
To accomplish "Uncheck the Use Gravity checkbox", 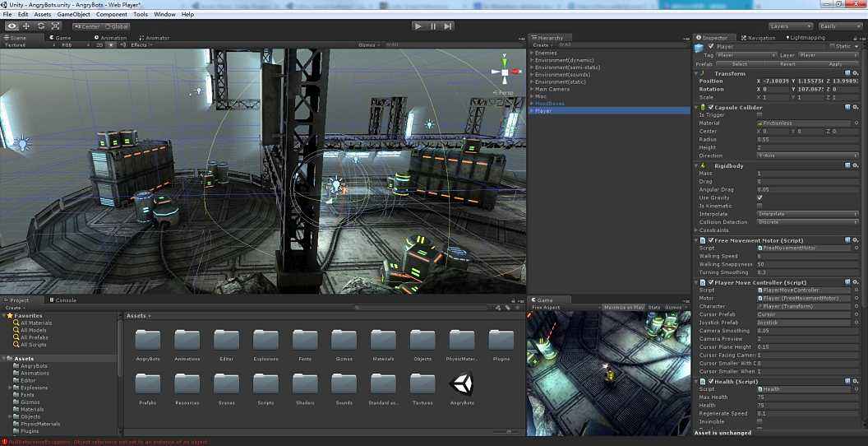I will click(759, 197).
